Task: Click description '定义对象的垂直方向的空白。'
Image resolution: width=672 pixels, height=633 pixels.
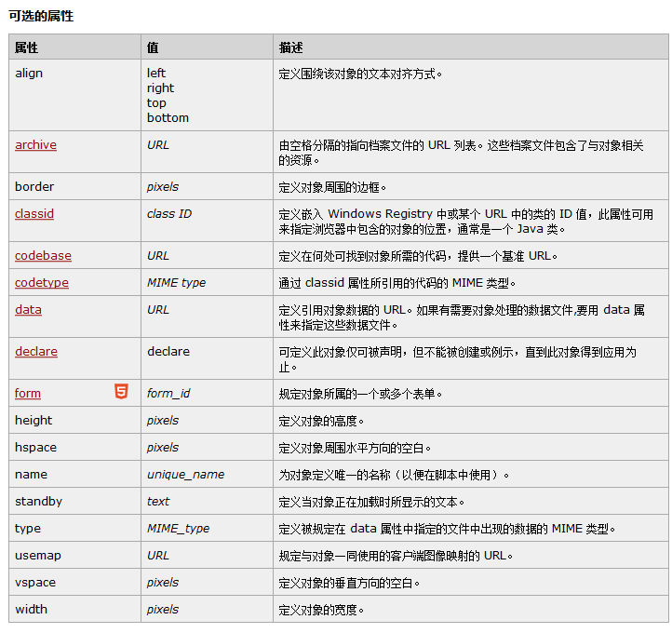Action: tap(349, 583)
